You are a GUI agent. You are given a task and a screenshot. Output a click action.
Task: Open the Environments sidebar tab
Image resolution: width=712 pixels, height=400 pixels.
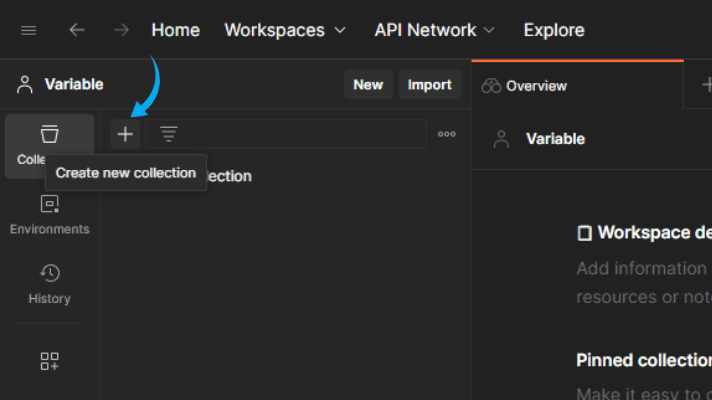point(49,215)
